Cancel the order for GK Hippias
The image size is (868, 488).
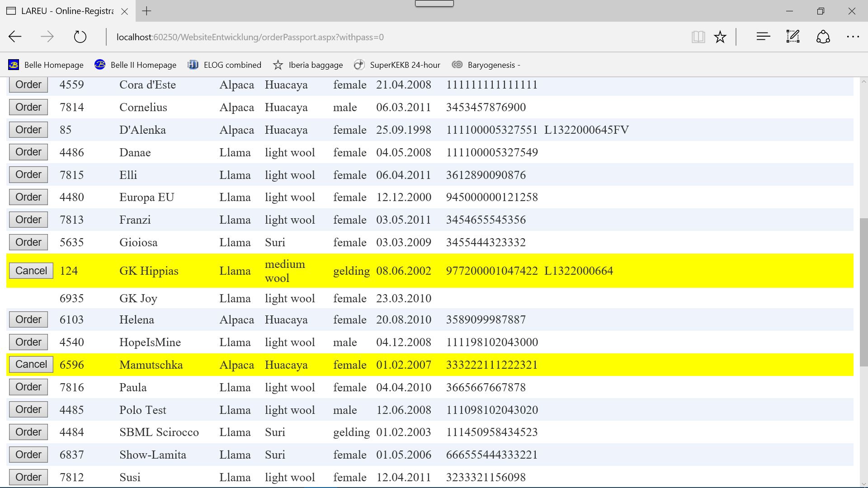point(31,271)
